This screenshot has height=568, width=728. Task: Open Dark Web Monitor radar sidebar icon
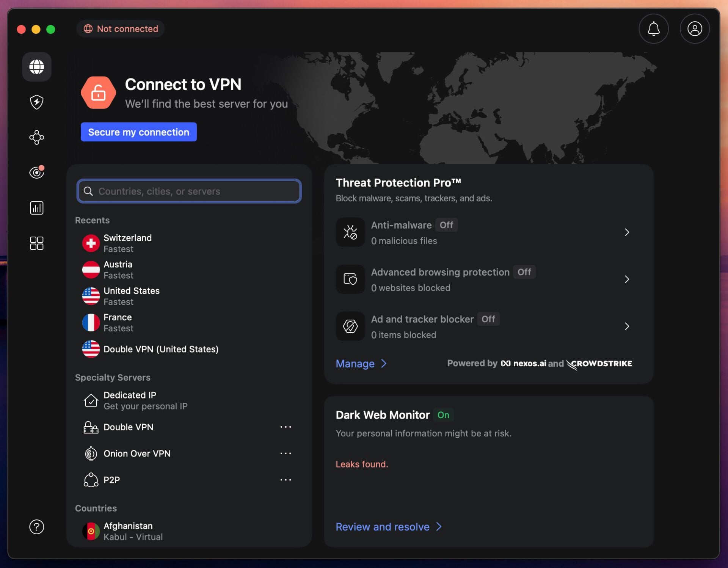click(36, 173)
